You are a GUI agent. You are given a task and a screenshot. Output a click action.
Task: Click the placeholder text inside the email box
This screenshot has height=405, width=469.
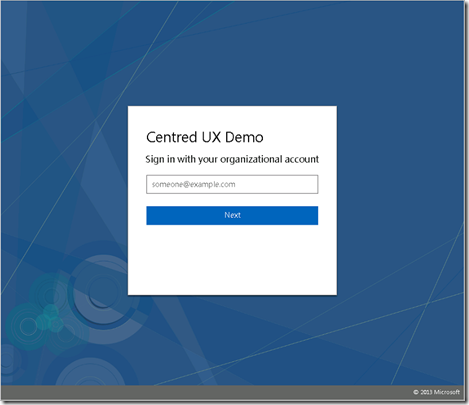194,184
